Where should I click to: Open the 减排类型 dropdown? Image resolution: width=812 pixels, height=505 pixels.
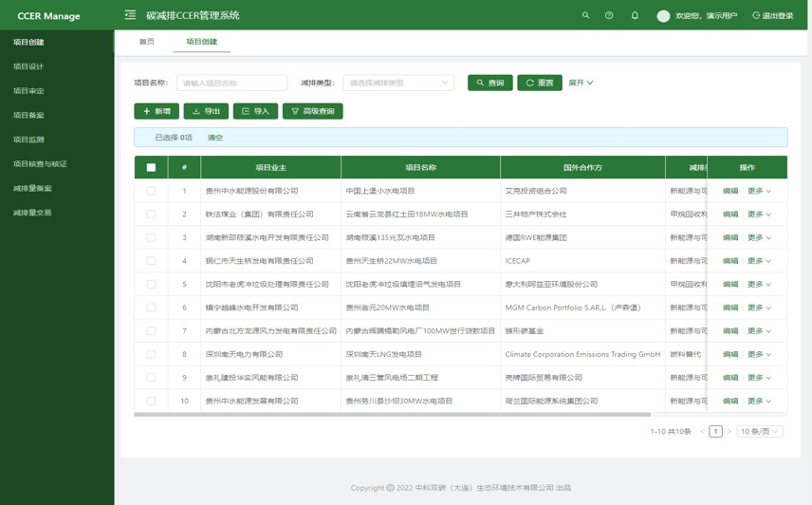(x=398, y=83)
